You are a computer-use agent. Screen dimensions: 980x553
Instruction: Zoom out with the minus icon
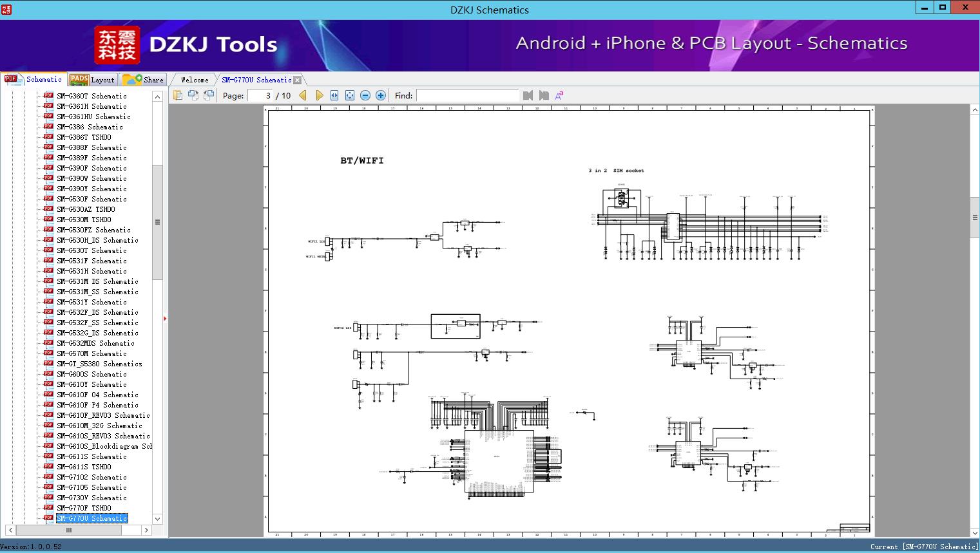coord(365,95)
